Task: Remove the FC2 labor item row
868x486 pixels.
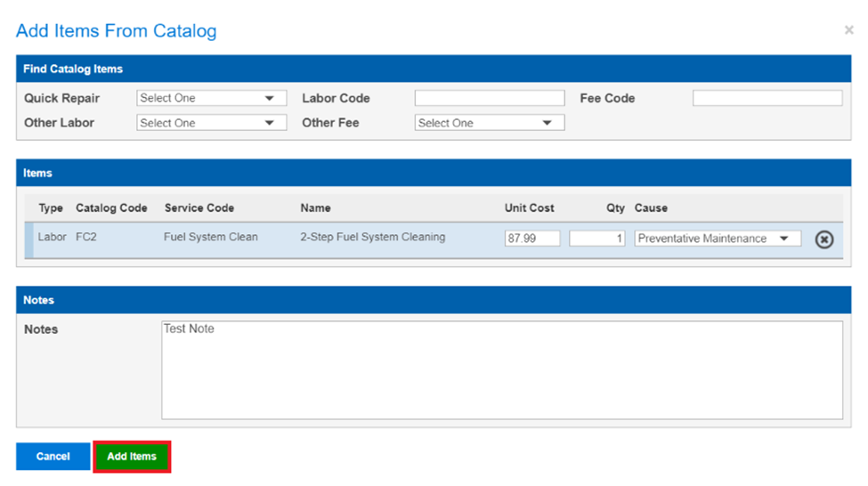Action: click(x=823, y=239)
